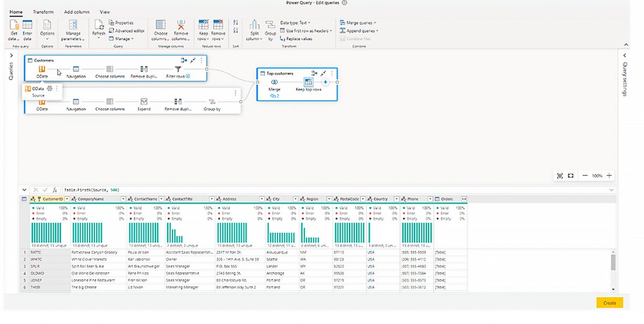Open OData Source step settings gear
The image size is (644, 324).
[50, 89]
